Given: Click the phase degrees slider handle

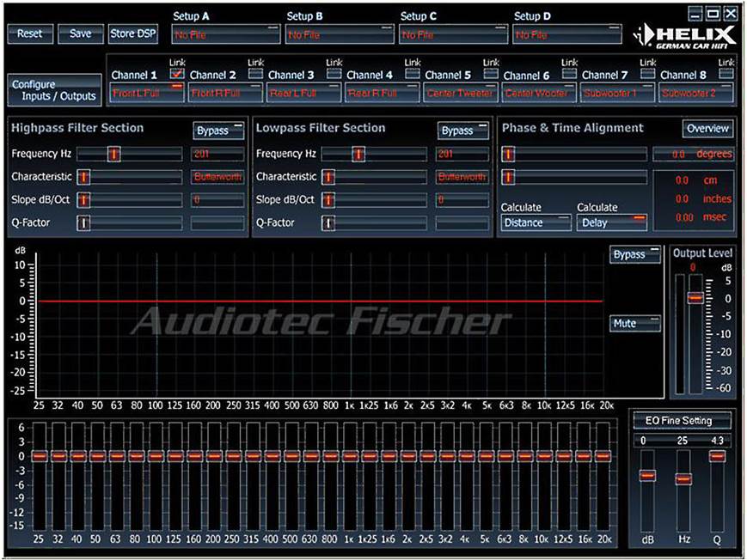Looking at the screenshot, I should point(508,154).
